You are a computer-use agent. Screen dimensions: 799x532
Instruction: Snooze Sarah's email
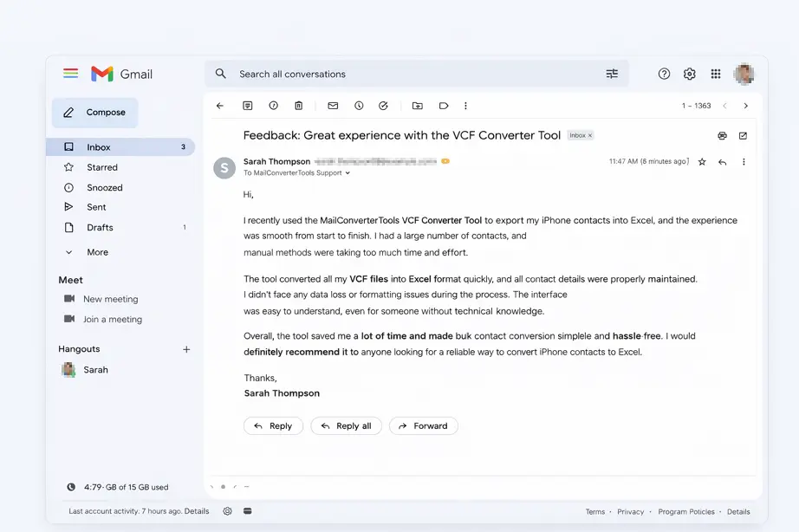tap(358, 105)
